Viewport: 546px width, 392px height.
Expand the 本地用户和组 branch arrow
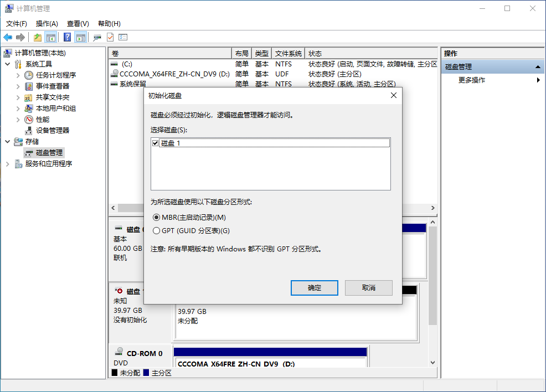[18, 109]
